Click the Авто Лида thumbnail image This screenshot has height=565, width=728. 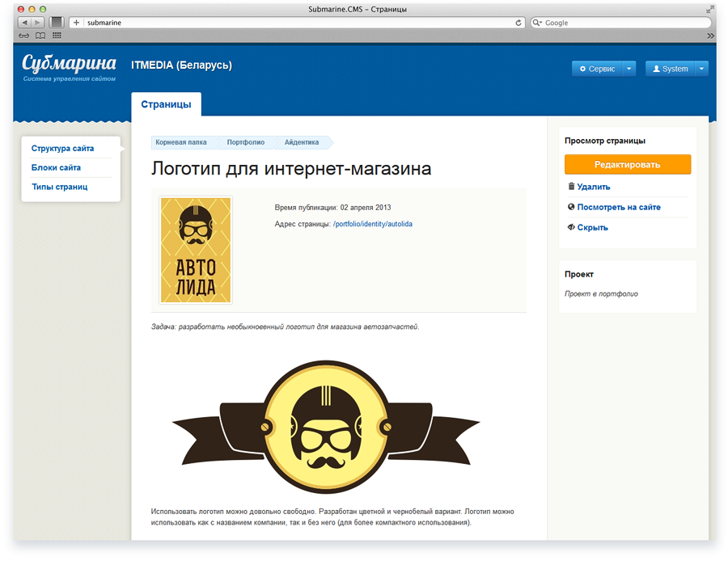pos(196,250)
